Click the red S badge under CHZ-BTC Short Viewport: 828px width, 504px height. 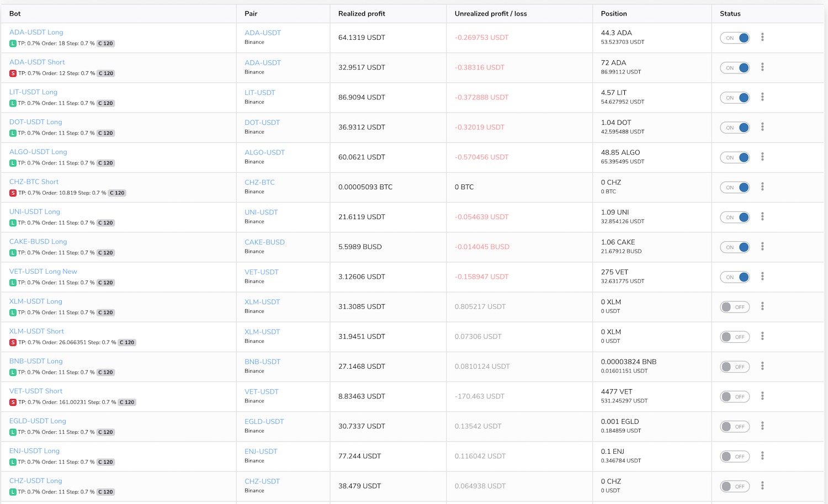pyautogui.click(x=13, y=193)
